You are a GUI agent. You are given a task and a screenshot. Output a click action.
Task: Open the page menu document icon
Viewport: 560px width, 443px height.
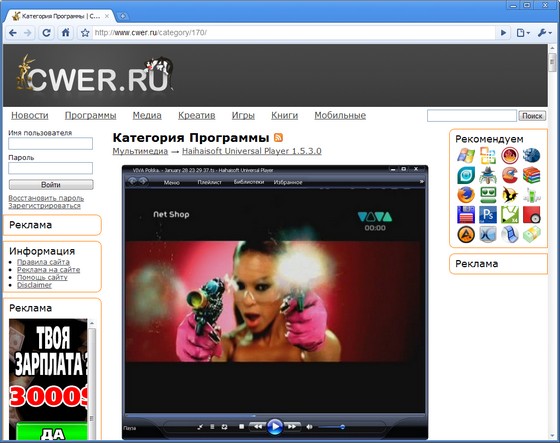(523, 33)
